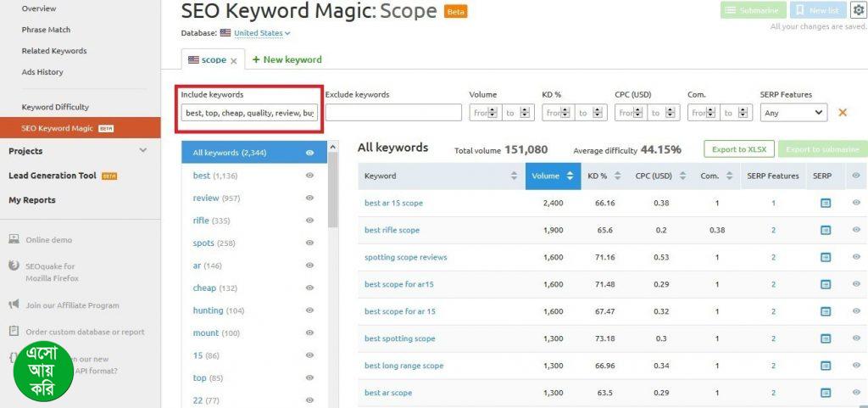The height and width of the screenshot is (408, 868).
Task: Click the Include keywords input field
Action: point(249,113)
